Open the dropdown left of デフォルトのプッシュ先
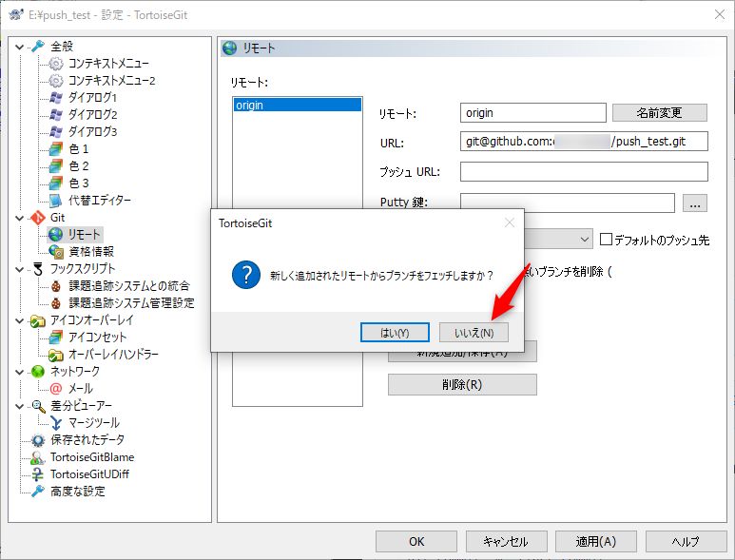This screenshot has width=735, height=560. coord(584,240)
